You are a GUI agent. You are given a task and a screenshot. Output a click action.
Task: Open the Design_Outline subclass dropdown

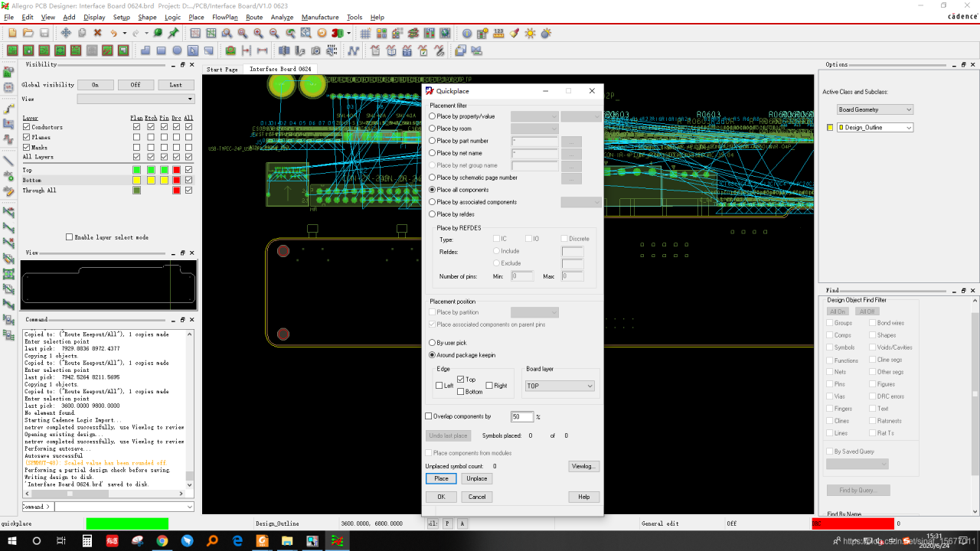coord(875,128)
